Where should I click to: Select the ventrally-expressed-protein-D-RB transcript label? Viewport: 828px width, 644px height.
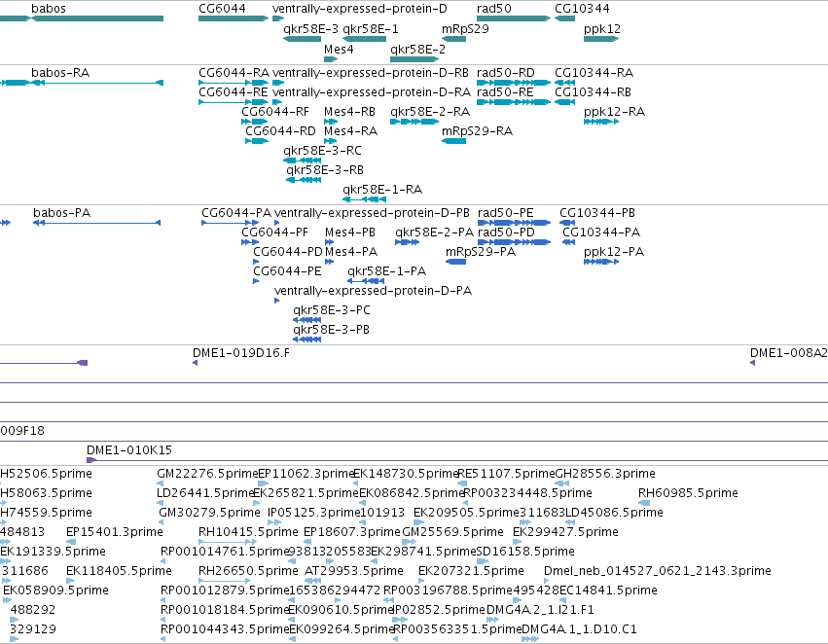(x=370, y=72)
